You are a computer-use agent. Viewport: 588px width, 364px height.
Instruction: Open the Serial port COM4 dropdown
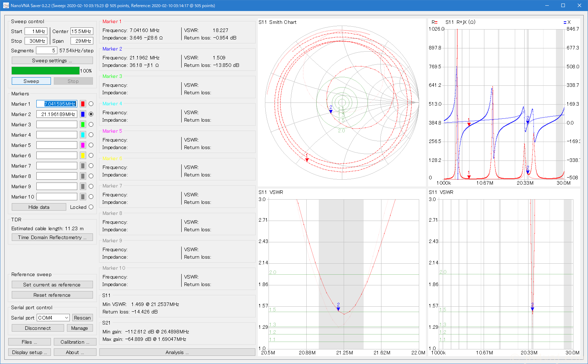[x=53, y=318]
